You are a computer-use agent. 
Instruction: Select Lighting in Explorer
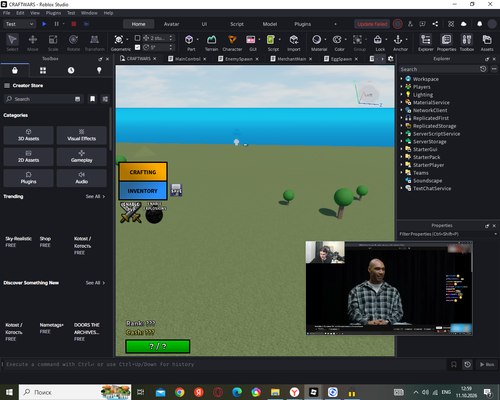423,95
